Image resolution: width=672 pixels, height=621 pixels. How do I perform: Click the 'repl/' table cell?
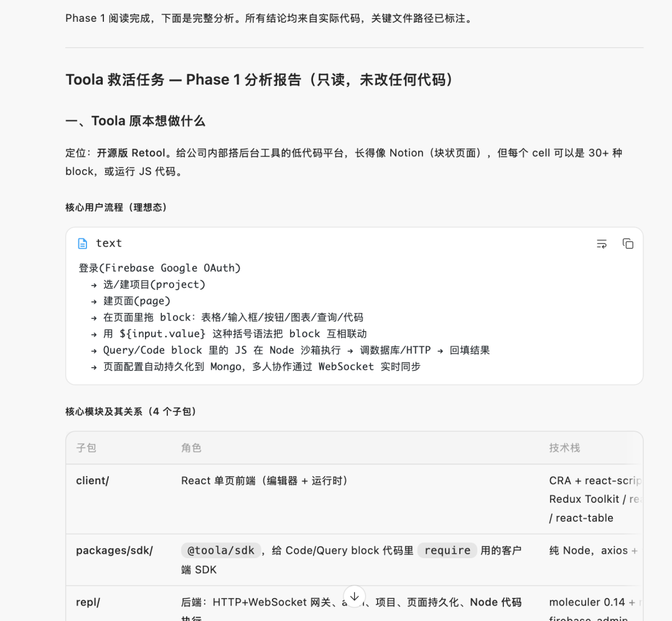(88, 602)
